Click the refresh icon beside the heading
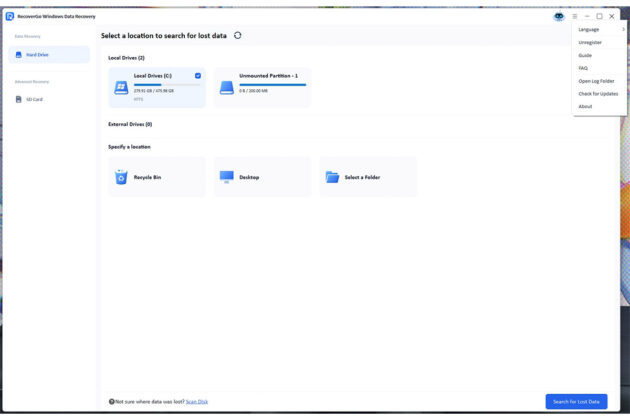The image size is (630, 420). (237, 35)
